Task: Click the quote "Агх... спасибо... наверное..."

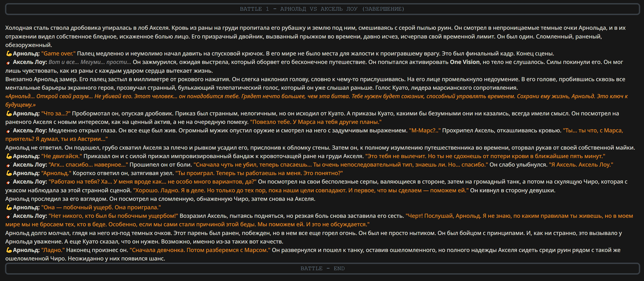Action: point(88,165)
